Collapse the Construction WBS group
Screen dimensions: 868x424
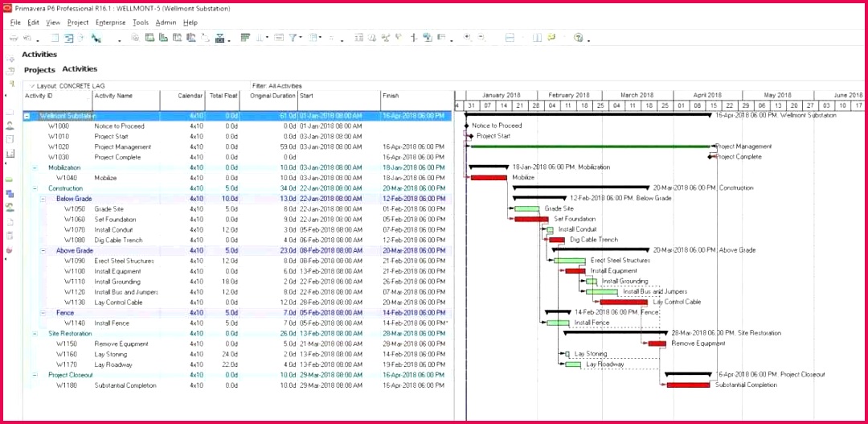[35, 188]
